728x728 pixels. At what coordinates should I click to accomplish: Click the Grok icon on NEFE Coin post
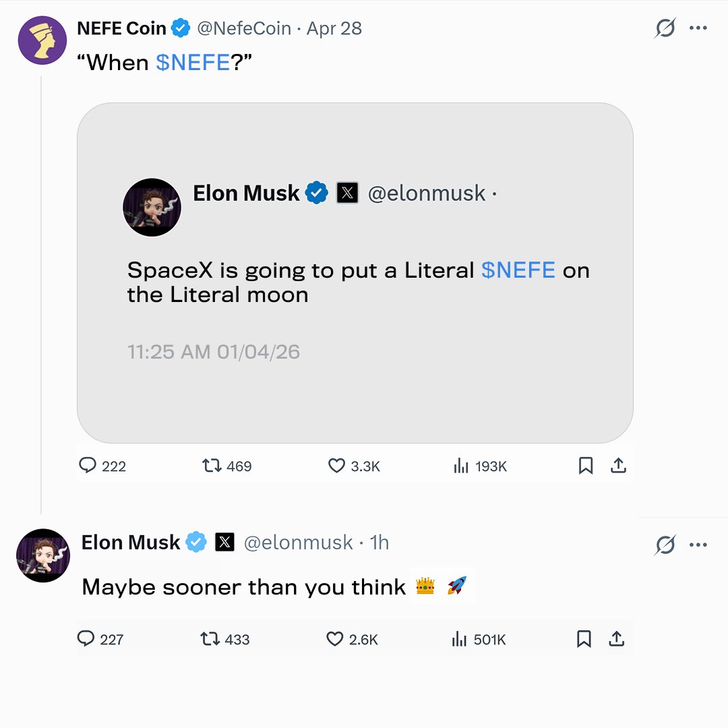pos(665,28)
